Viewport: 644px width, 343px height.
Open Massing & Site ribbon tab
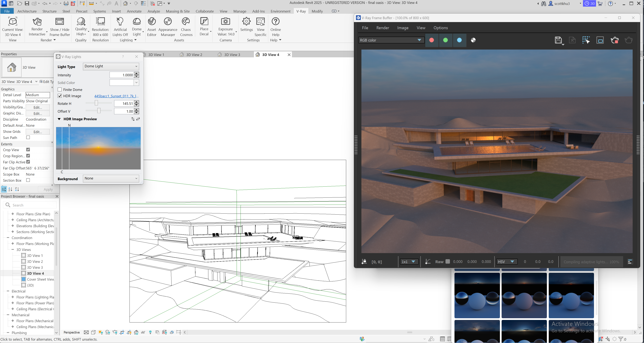point(178,11)
